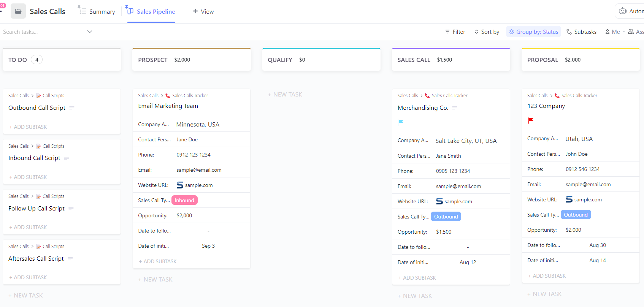The width and height of the screenshot is (644, 307).
Task: Click description icon beside Aftersales Call Script
Action: 70,259
